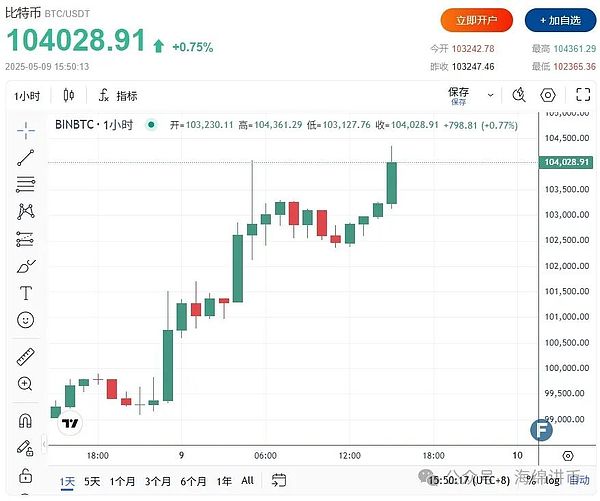Click the 加自选 button
600x501 pixels.
pyautogui.click(x=558, y=20)
